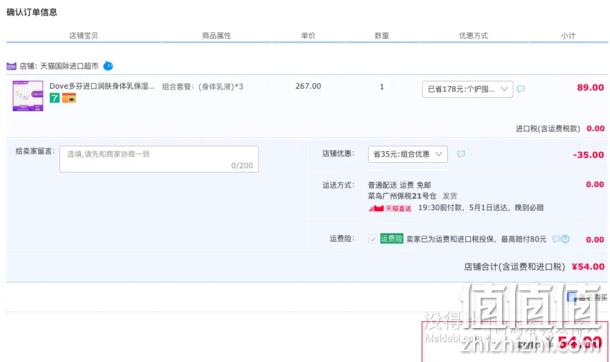
Task: Click blue info badge beside 天猫国际进口超市
Action: [x=108, y=66]
